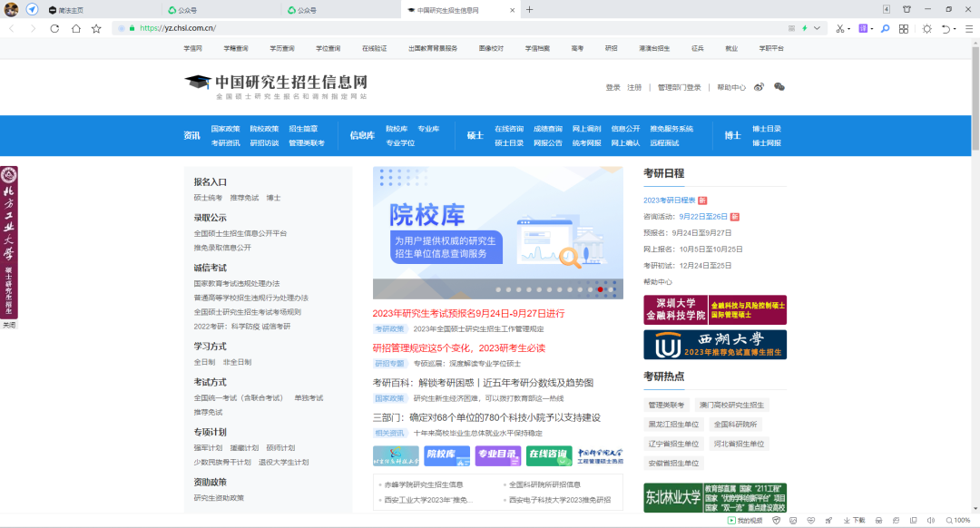This screenshot has height=528, width=980.
Task: Open headline 2023年研究生考试预报名9月24日-9月27日进行
Action: point(468,314)
